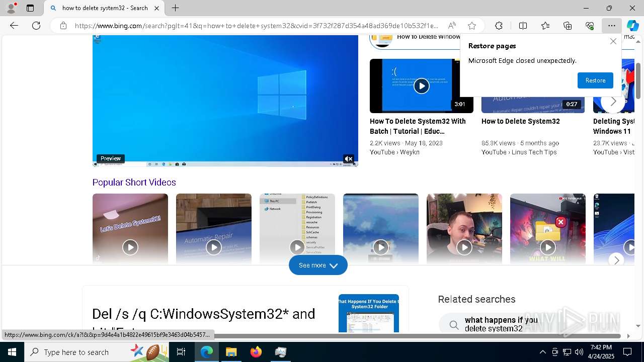This screenshot has width=644, height=362.
Task: Open the Extensions puzzle icon
Action: [x=499, y=26]
